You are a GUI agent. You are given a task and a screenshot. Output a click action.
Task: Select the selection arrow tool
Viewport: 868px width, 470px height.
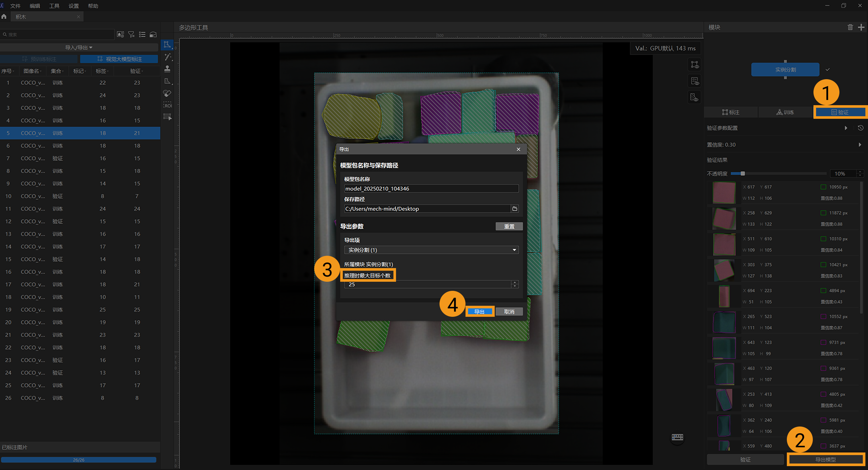167,117
